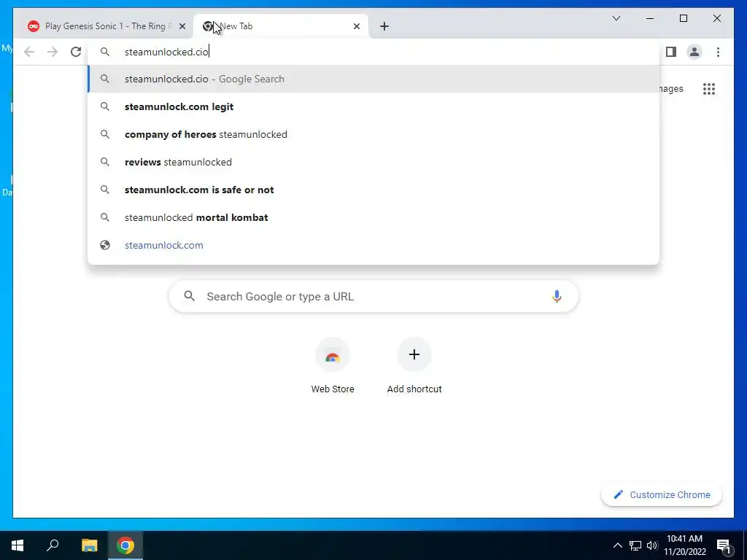Open the network status tray icon

[x=635, y=545]
